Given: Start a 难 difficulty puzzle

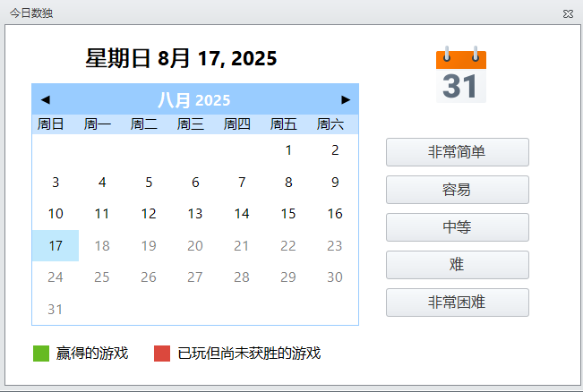Looking at the screenshot, I should pos(457,265).
